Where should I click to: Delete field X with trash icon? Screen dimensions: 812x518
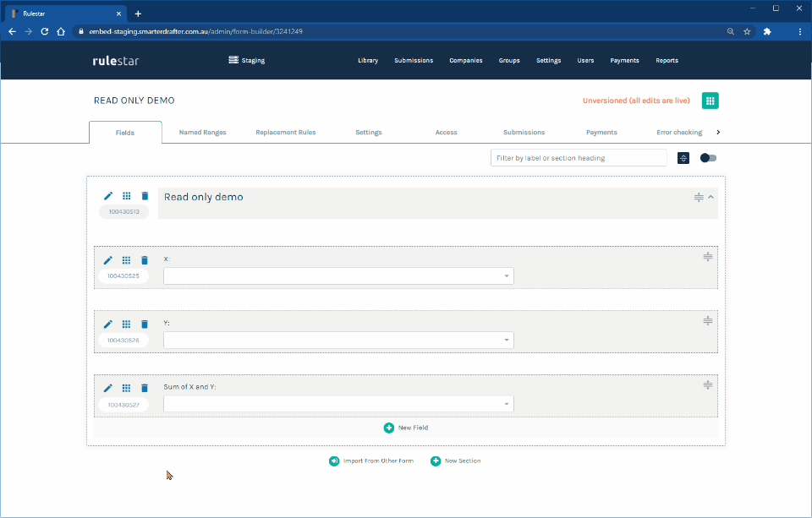pos(145,260)
